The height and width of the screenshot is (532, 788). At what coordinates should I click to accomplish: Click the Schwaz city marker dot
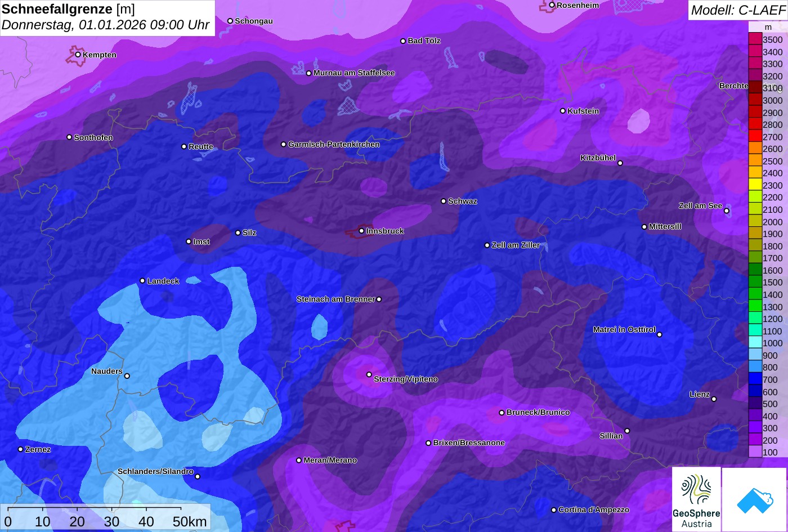click(444, 201)
